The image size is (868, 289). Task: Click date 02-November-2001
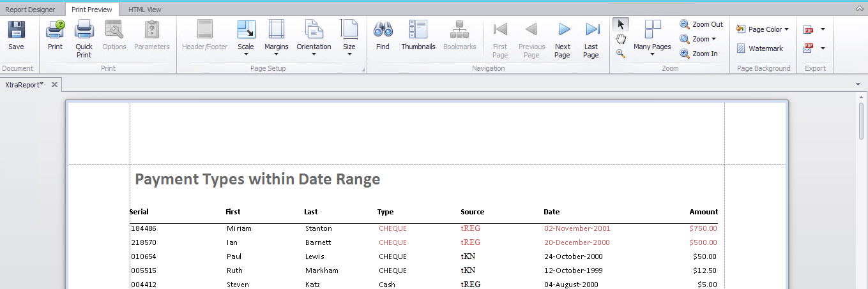point(577,228)
